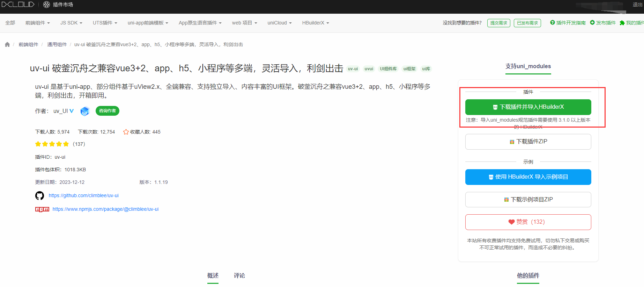Click 前端组件 breadcrumb link
The image size is (644, 287).
click(28, 44)
